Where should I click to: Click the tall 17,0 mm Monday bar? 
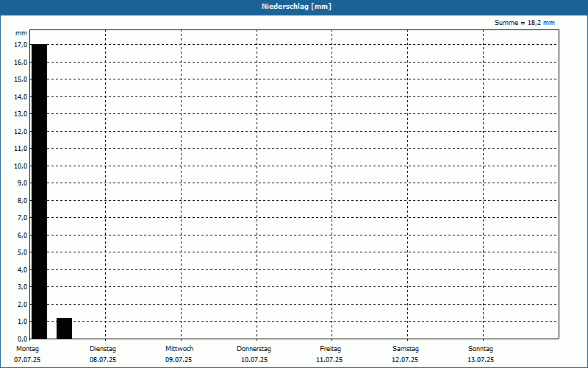point(40,191)
